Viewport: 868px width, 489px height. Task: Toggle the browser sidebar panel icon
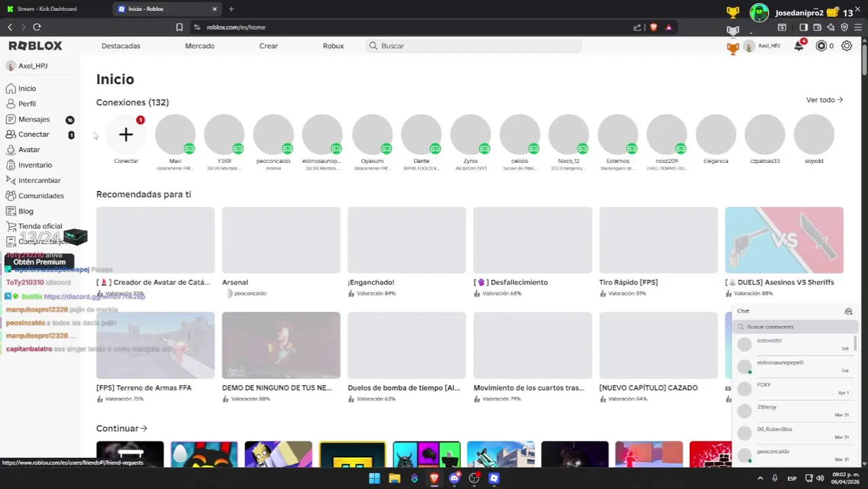tap(803, 27)
